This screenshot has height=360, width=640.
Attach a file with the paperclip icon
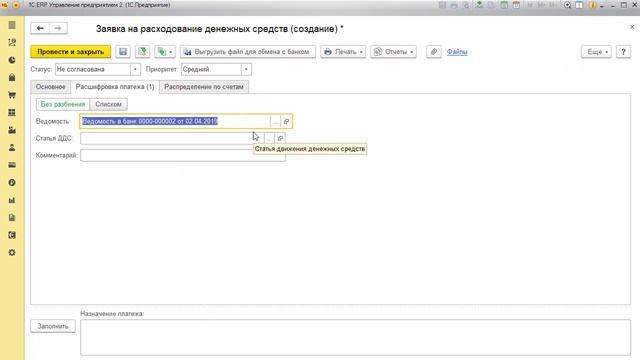(433, 52)
